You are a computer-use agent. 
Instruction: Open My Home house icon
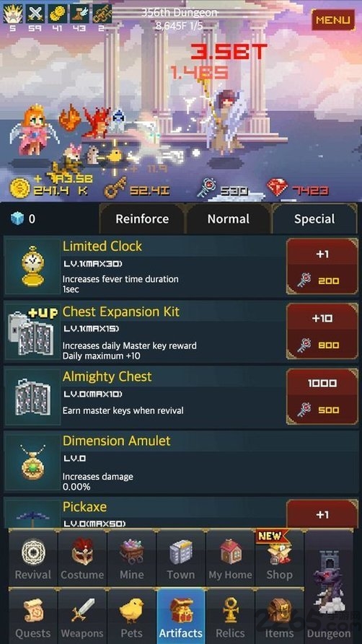click(230, 558)
